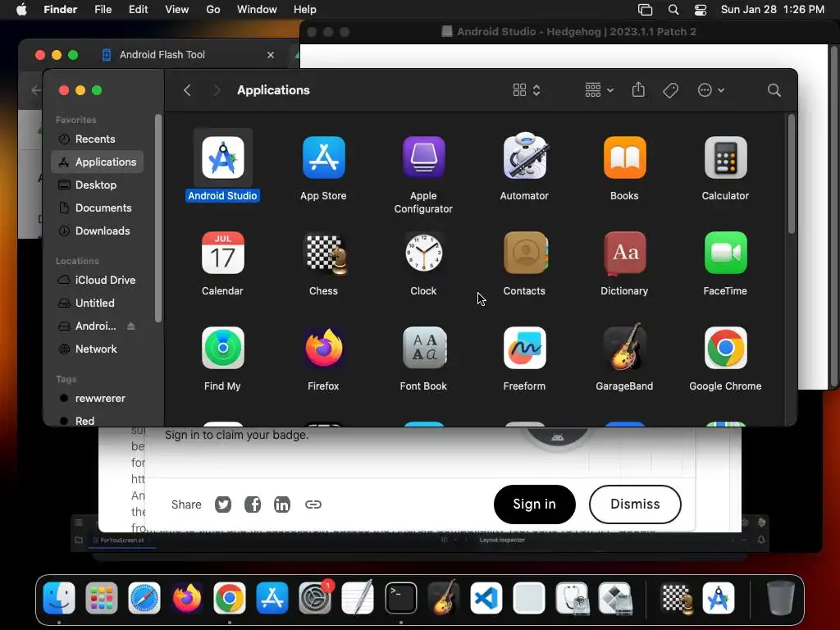Viewport: 840px width, 630px height.
Task: Select the FaceTime app icon
Action: coord(725,253)
